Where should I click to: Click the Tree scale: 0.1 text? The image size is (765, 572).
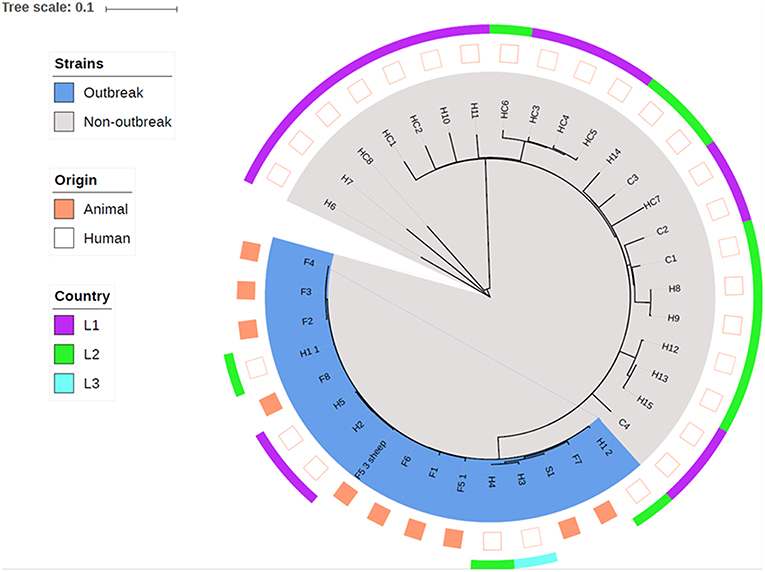point(46,8)
